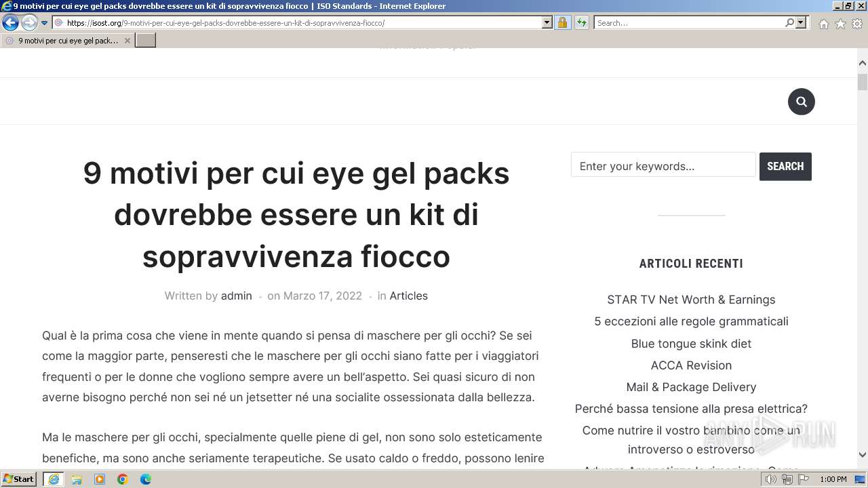This screenshot has height=488, width=868.
Task: Go back with the browser Back arrow
Action: coord(10,22)
